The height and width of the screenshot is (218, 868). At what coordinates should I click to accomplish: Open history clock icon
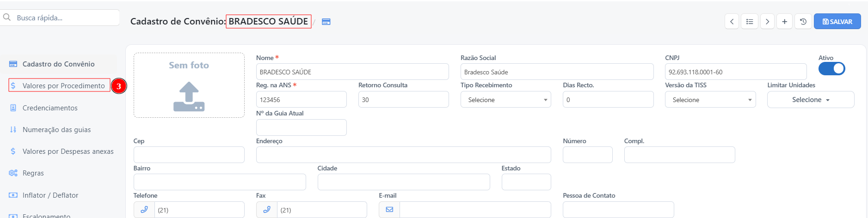[803, 22]
